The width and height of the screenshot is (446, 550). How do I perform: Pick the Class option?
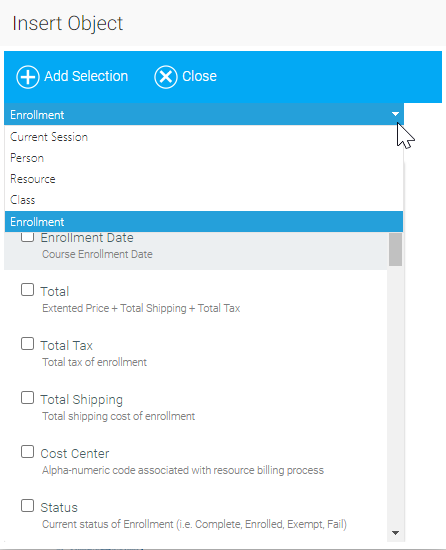click(204, 200)
